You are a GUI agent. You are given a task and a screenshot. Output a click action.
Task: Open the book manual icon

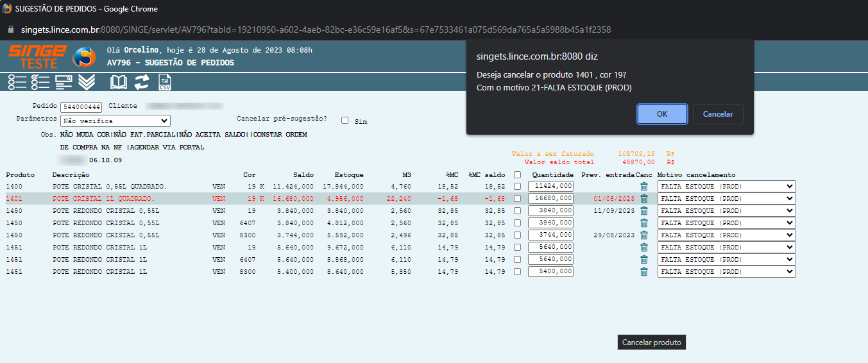[x=119, y=82]
